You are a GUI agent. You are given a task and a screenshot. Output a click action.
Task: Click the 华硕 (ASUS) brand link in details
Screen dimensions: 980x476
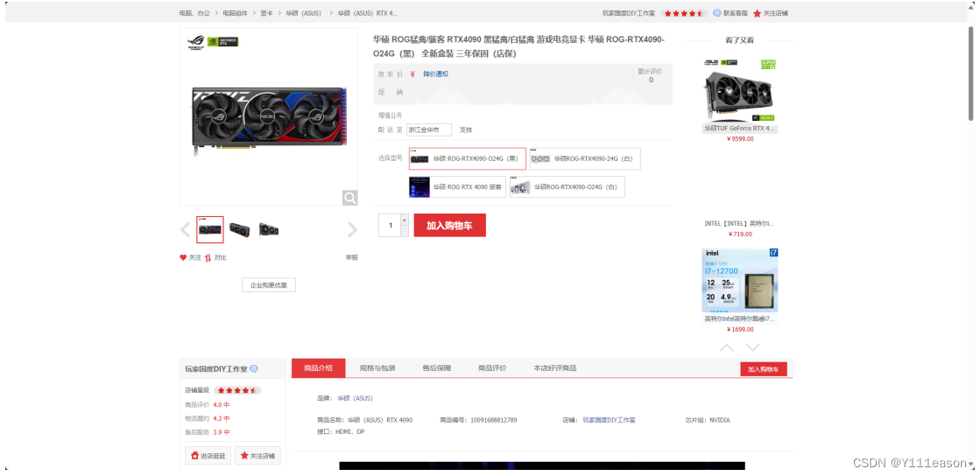coord(355,398)
